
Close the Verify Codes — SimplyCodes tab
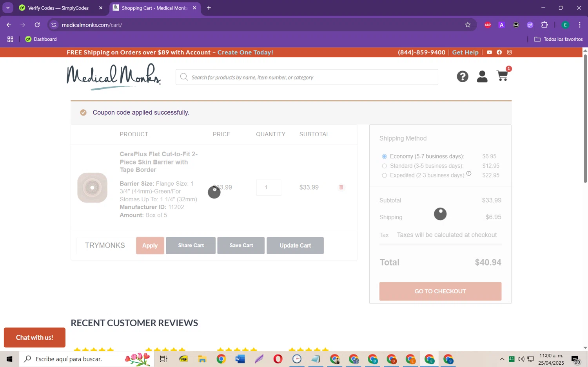click(x=101, y=8)
